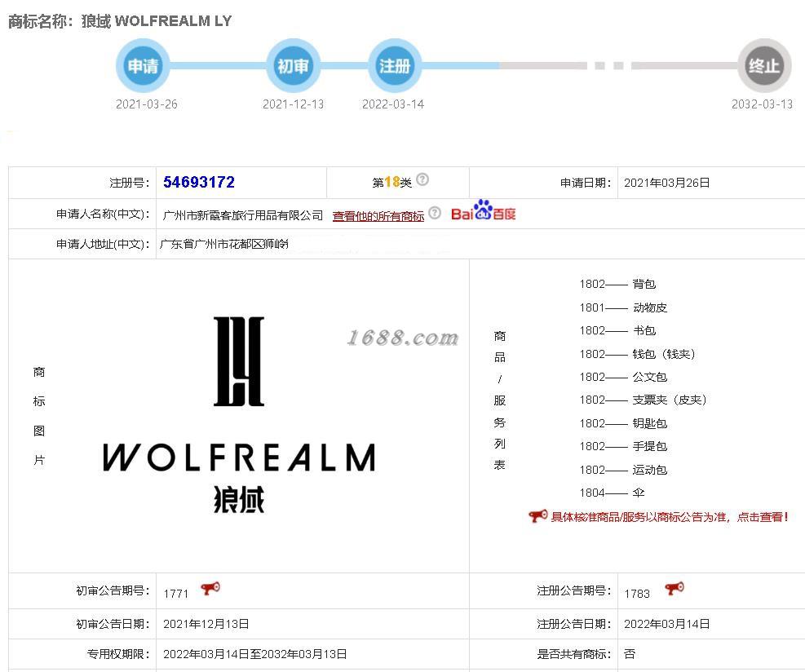Image resolution: width=805 pixels, height=672 pixels.
Task: Click goods item 1802 钥匙包
Action: [623, 423]
